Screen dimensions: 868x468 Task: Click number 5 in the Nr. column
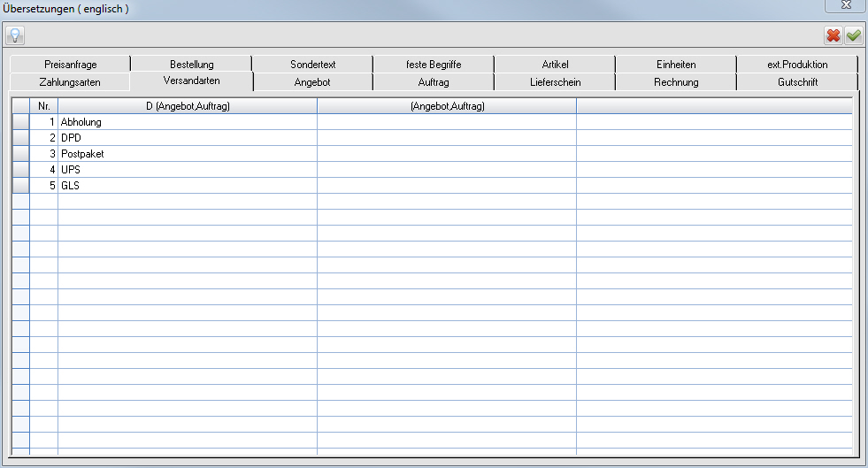(x=43, y=185)
